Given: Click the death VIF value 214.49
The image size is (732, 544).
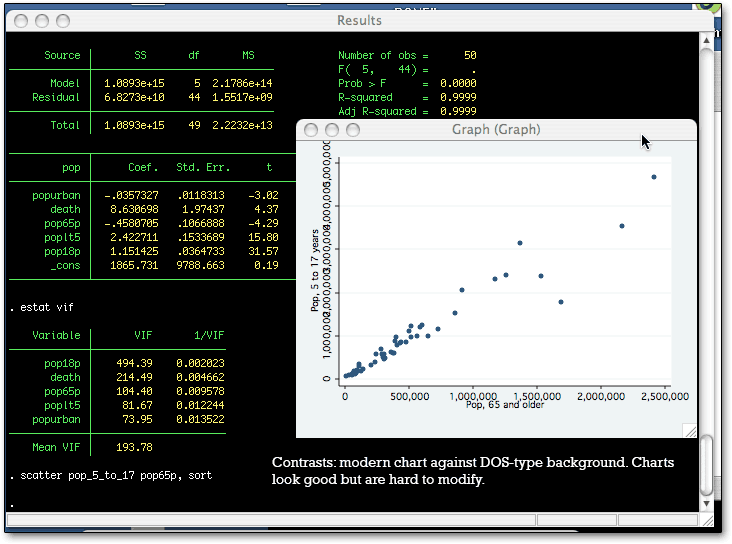Looking at the screenshot, I should point(134,377).
